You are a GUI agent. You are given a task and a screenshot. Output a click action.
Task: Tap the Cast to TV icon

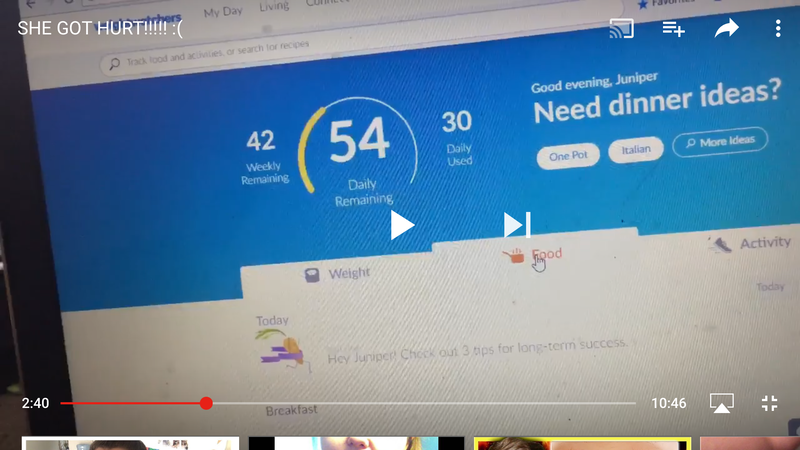tap(621, 29)
